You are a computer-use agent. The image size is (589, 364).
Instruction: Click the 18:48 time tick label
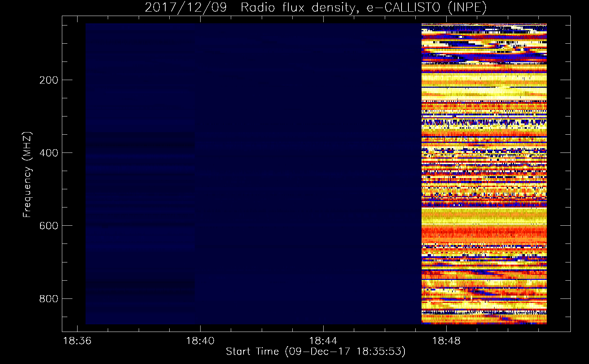[446, 341]
